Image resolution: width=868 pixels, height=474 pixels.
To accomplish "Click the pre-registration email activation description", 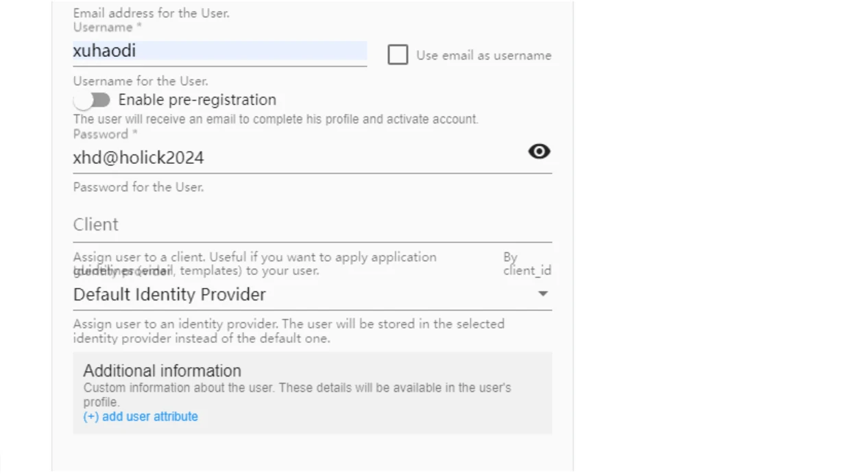I will (276, 119).
